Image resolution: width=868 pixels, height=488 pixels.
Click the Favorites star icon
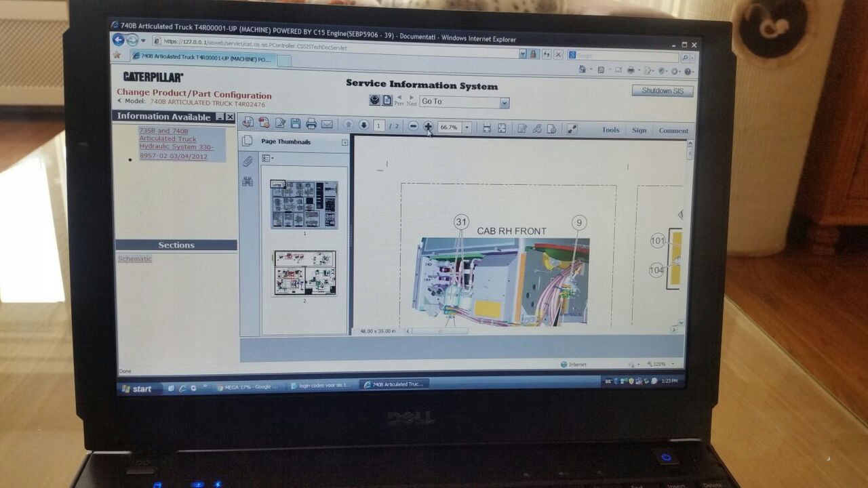tap(117, 55)
